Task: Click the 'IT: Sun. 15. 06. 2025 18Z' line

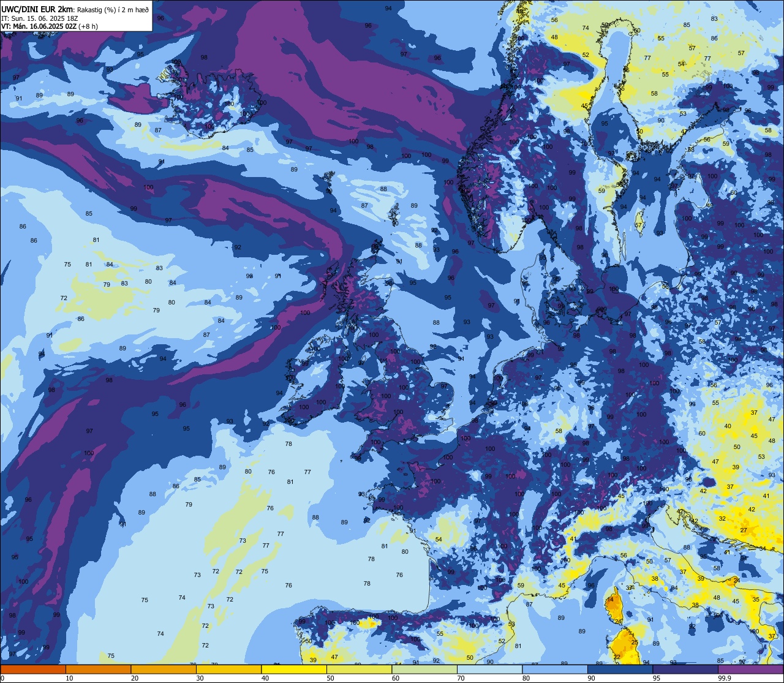Action: tap(39, 18)
